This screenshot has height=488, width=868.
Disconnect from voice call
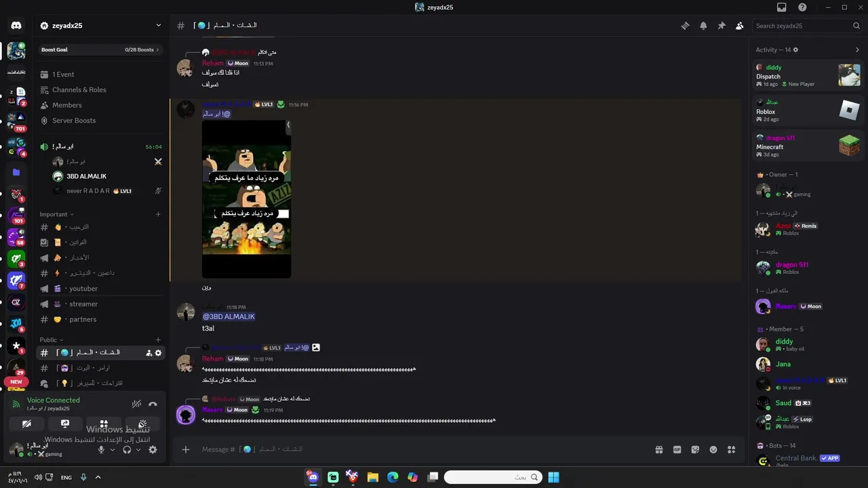click(153, 404)
